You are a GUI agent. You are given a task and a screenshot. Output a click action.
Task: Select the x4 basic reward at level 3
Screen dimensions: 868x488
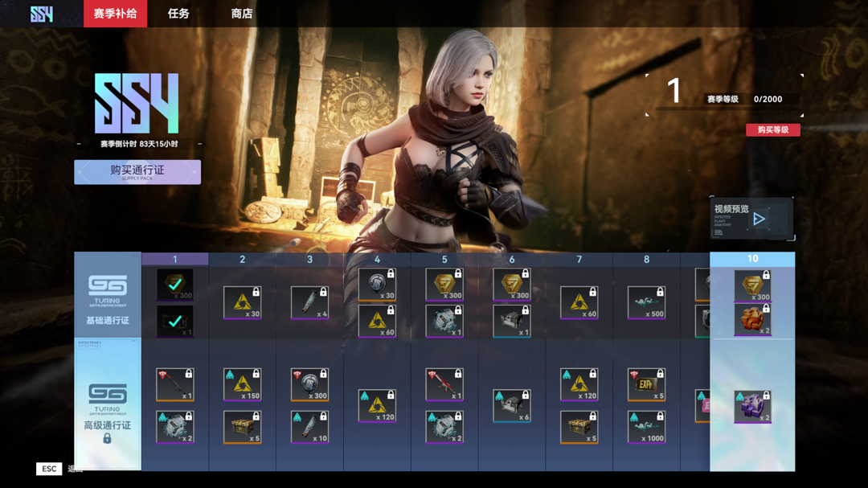pos(309,303)
